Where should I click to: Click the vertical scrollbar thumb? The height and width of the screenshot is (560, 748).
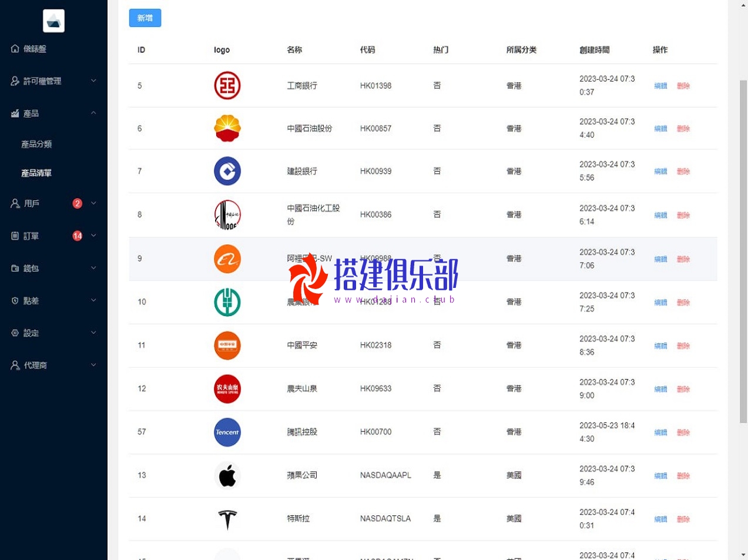743,252
